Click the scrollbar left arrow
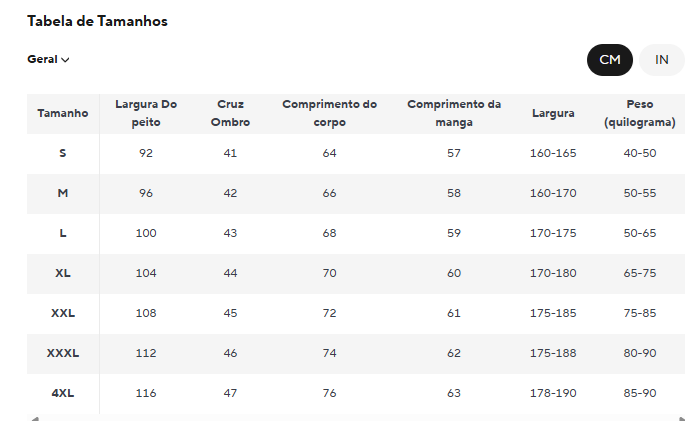This screenshot has height=421, width=685. point(35,419)
